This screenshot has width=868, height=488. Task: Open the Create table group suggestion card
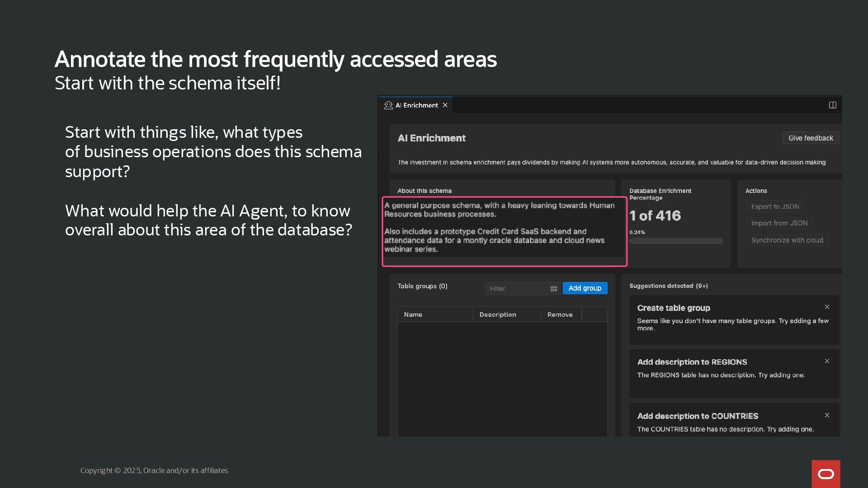723,319
